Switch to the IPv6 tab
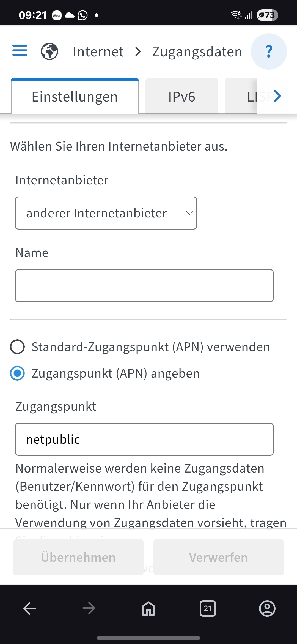Screen dimensions: 297x644 (x=182, y=96)
